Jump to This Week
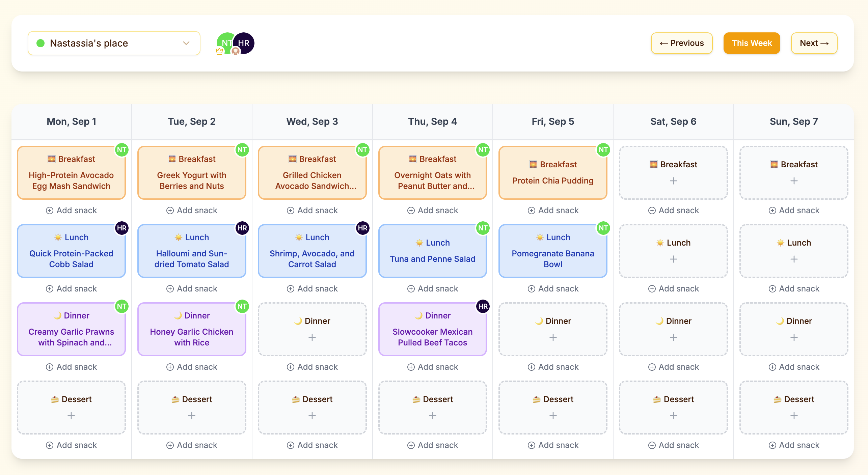This screenshot has height=475, width=868. (x=752, y=43)
